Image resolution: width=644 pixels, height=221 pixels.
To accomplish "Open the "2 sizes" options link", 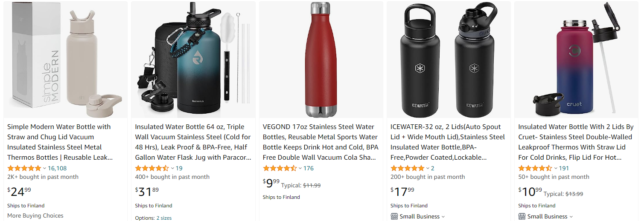I will pos(164,218).
